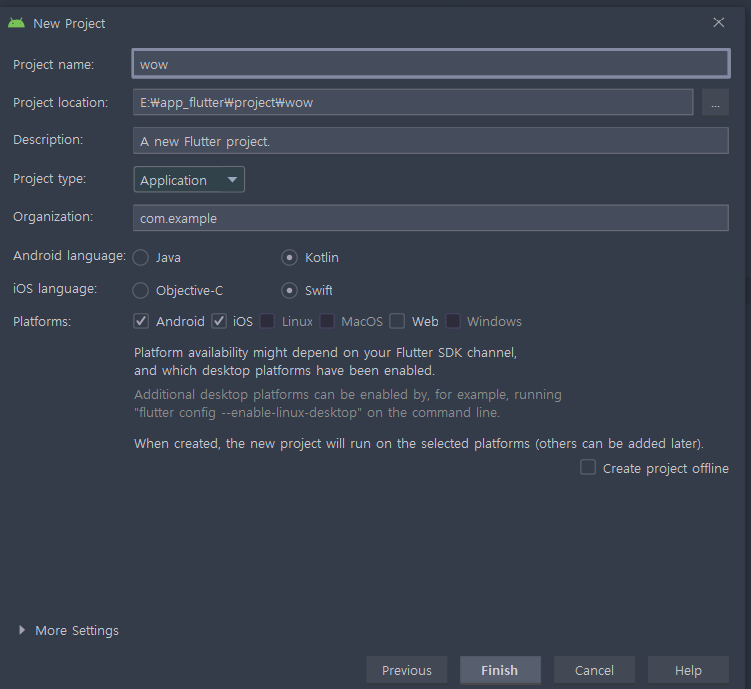Click the Organization com.example field

(x=431, y=218)
